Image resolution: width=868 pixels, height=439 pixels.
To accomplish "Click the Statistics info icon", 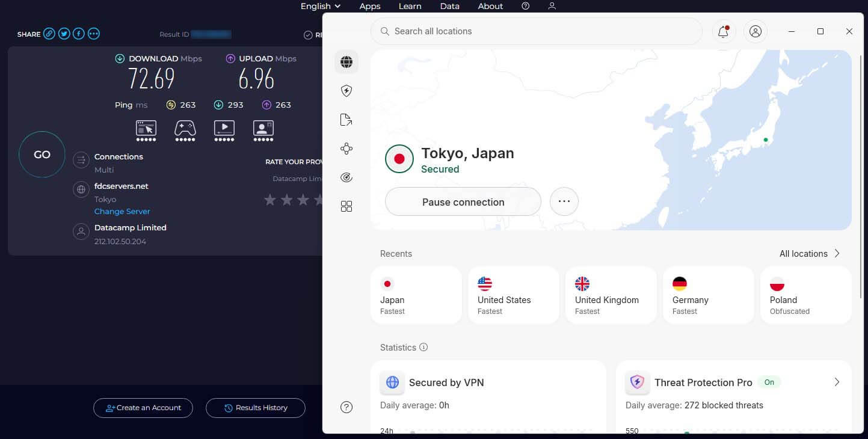I will point(423,347).
